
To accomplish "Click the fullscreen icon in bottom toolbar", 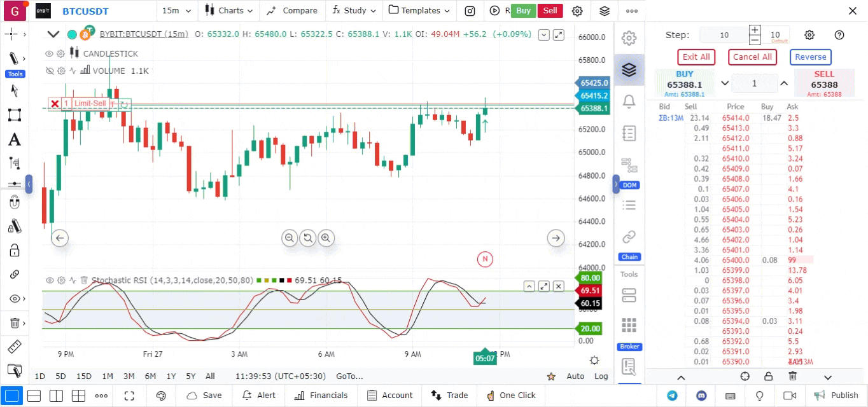I will point(129,396).
